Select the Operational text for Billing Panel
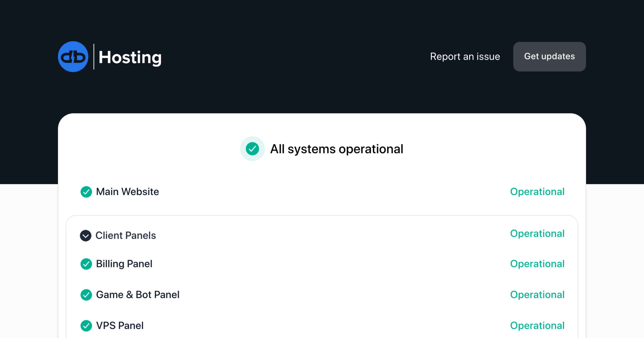This screenshot has height=338, width=644. (x=537, y=264)
